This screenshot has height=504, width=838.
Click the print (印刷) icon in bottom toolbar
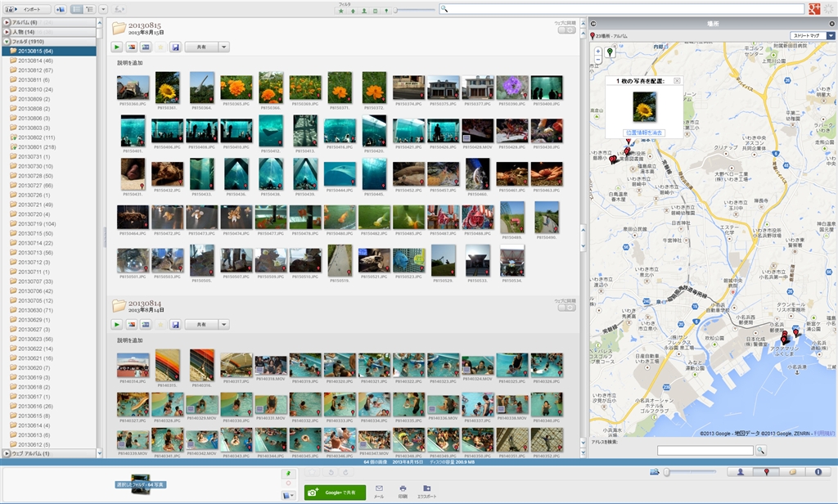pos(403,489)
